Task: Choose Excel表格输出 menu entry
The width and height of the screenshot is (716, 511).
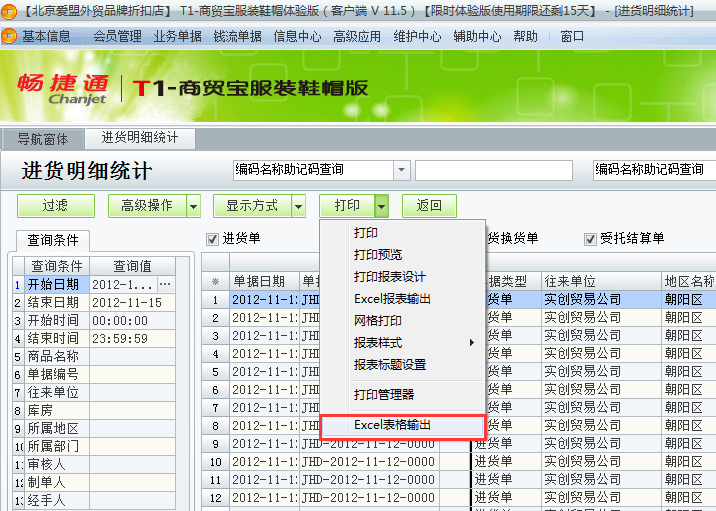Action: [x=402, y=426]
